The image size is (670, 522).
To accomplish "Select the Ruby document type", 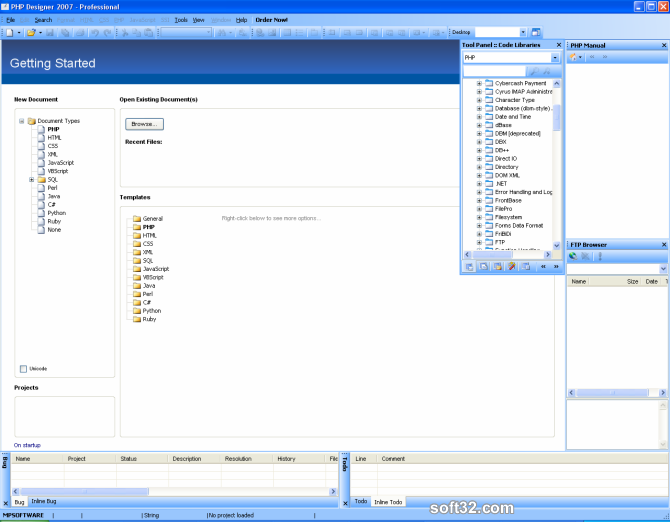I will 54,221.
